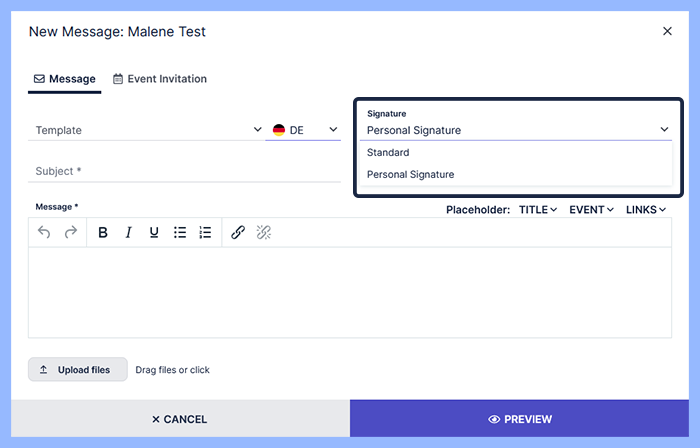Open the DE language selector
Viewport: 700px width, 448px height.
304,130
